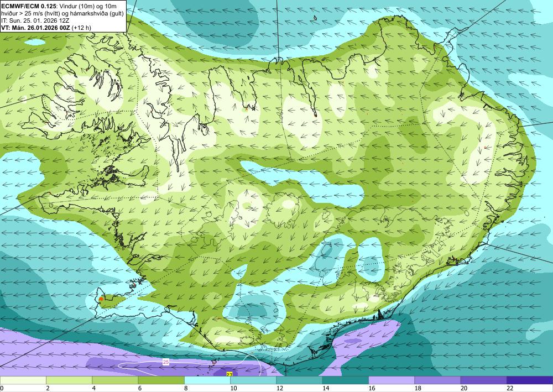This screenshot has height=392, width=553.
Task: Click the legend scale number "12"
Action: pyautogui.click(x=280, y=389)
